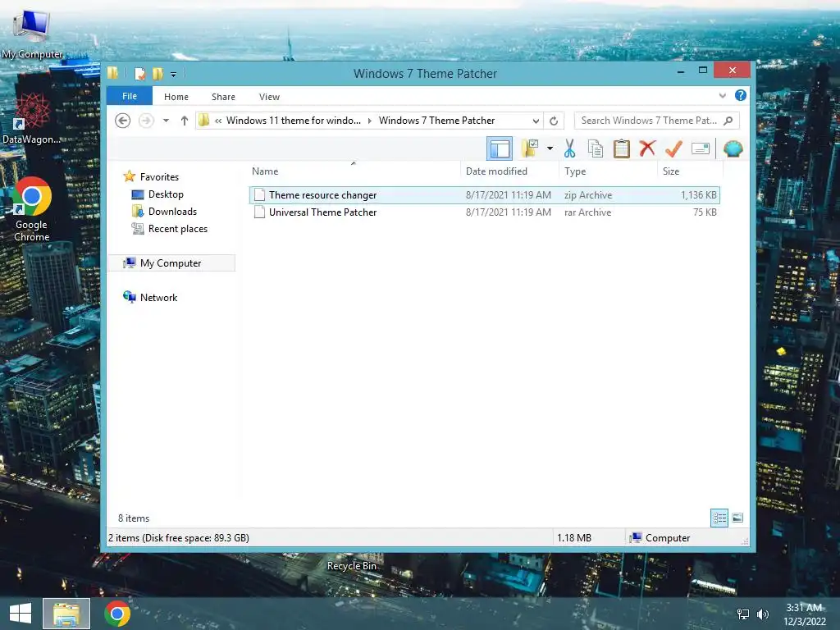
Task: Click the blue shell icon in toolbar
Action: [733, 148]
